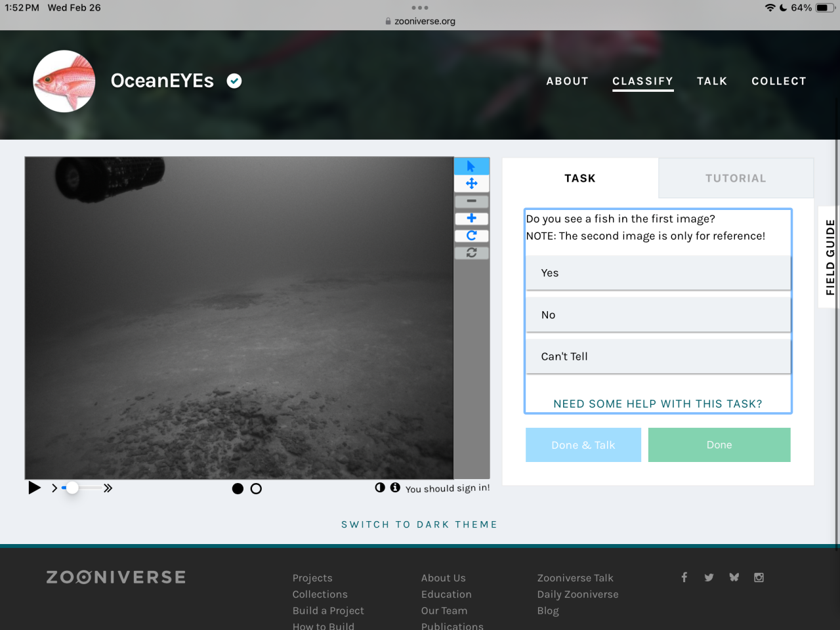Click the zooniverse.org address bar

point(420,21)
